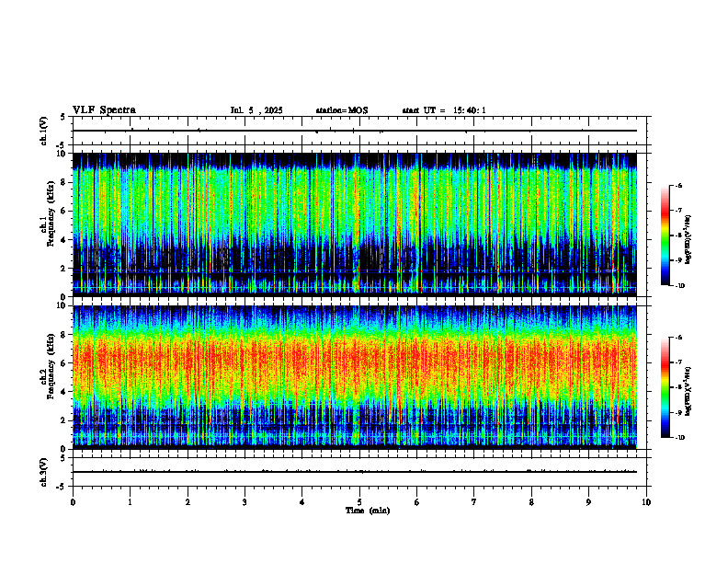Select the "ch.1(V)" axis label
Image resolution: width=728 pixels, height=563 pixels.
point(44,131)
